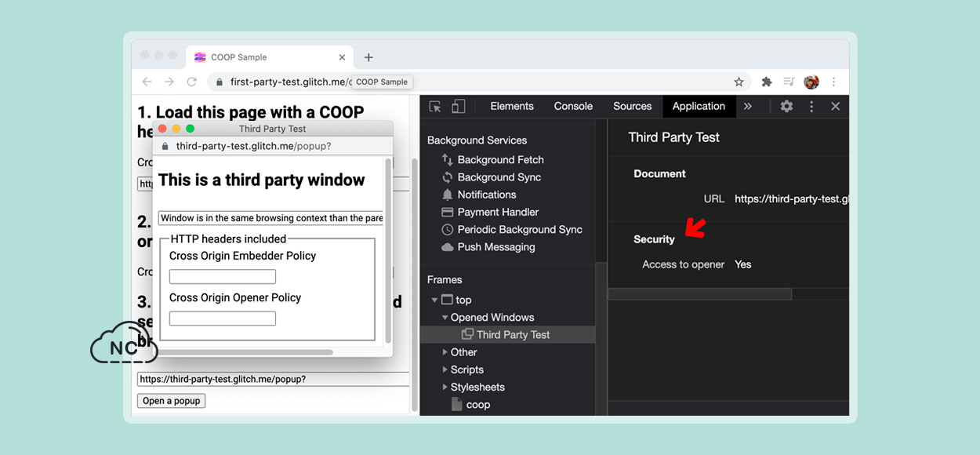The image size is (980, 455).
Task: Bookmark the page with the star icon
Action: (739, 82)
